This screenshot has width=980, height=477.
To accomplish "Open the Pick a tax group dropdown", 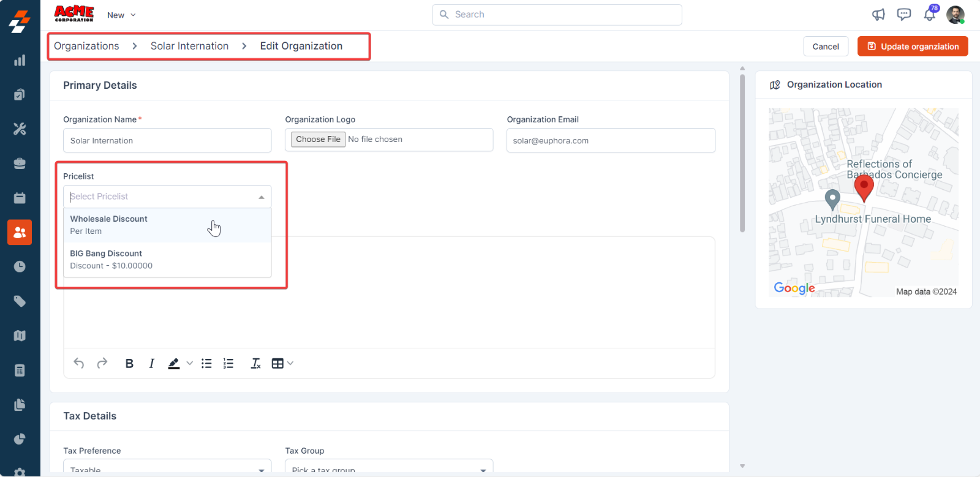I will pos(389,467).
